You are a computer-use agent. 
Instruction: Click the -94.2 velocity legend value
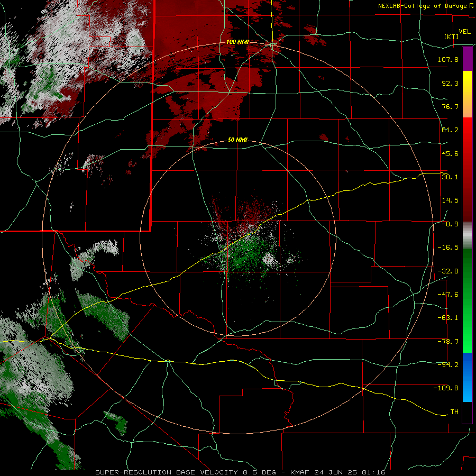click(448, 365)
